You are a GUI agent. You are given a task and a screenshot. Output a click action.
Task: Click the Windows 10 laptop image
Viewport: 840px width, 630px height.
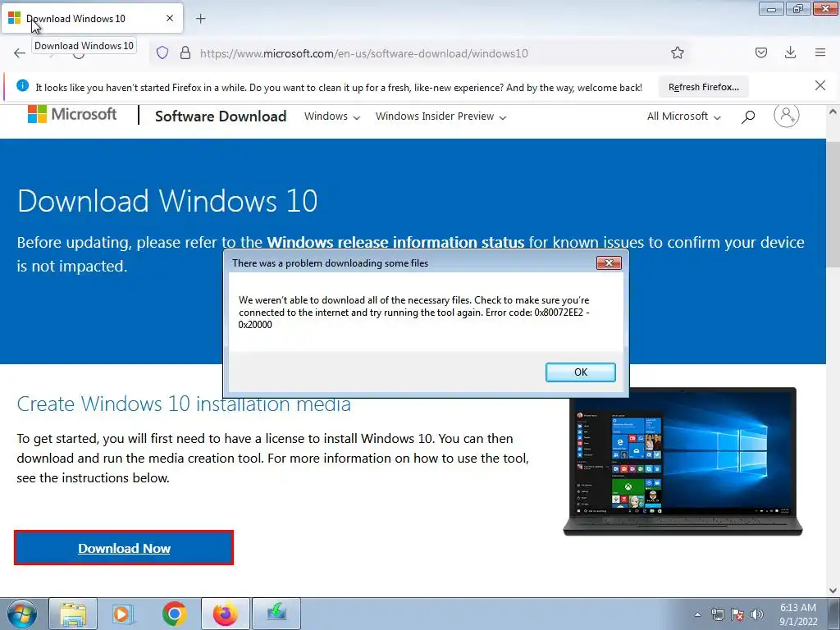pyautogui.click(x=682, y=461)
